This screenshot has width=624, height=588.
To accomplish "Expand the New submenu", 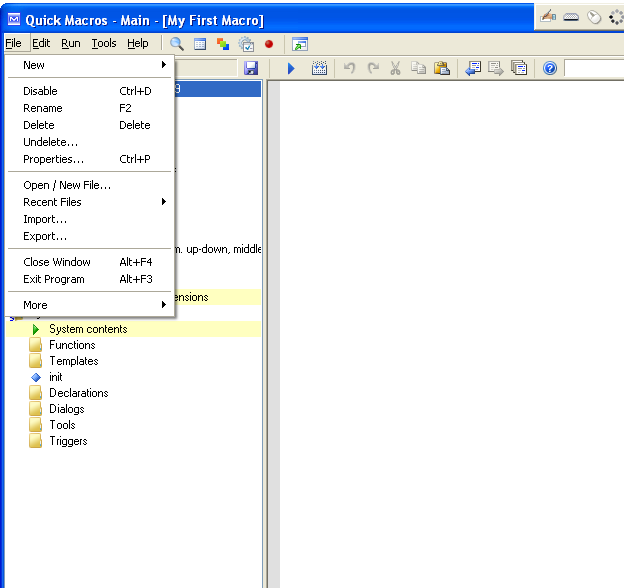I will (x=91, y=65).
